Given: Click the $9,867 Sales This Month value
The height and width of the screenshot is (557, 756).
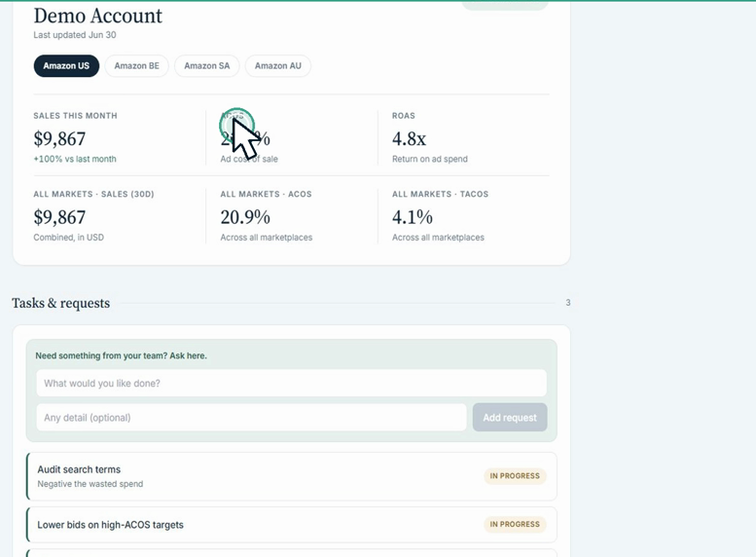Looking at the screenshot, I should click(59, 139).
